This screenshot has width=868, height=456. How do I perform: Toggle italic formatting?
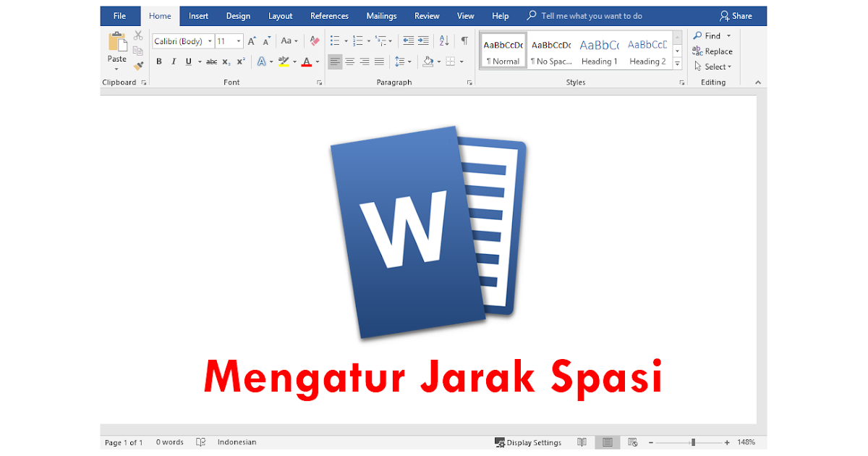[174, 62]
